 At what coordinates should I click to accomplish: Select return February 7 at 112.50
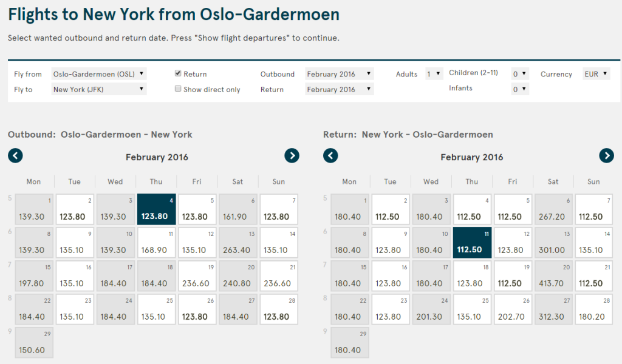tap(594, 209)
